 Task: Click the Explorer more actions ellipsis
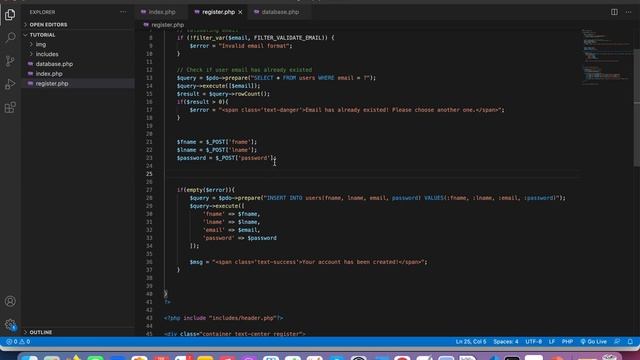point(123,12)
